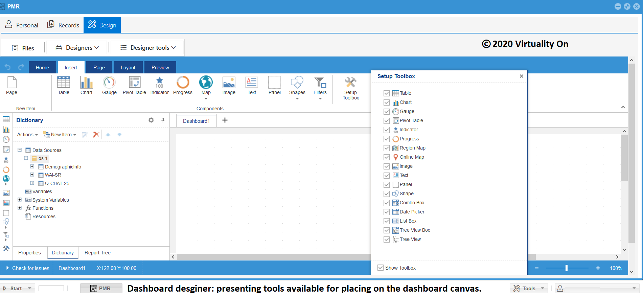Insert a Progress component

click(x=183, y=85)
